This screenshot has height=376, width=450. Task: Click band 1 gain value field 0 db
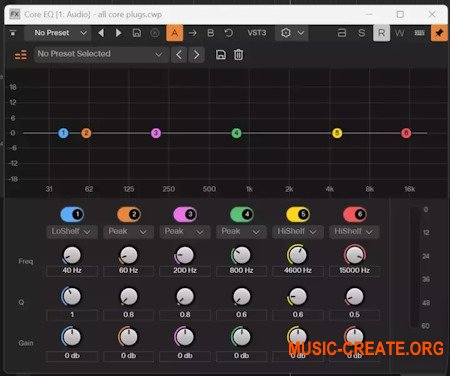[x=72, y=356]
